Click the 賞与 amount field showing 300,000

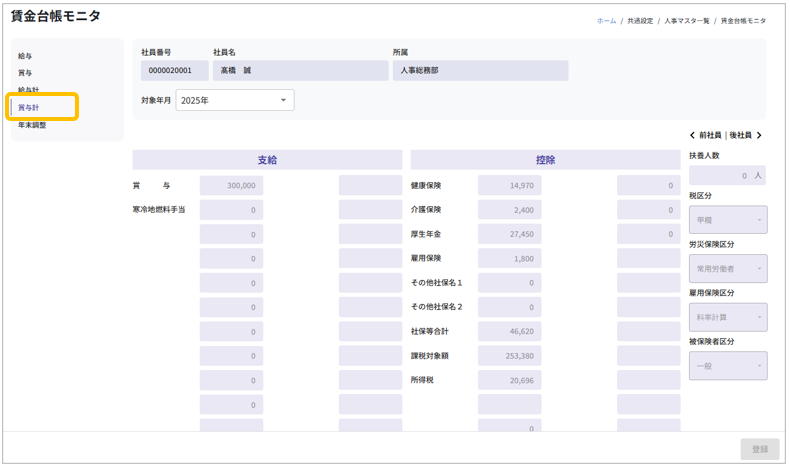click(231, 185)
